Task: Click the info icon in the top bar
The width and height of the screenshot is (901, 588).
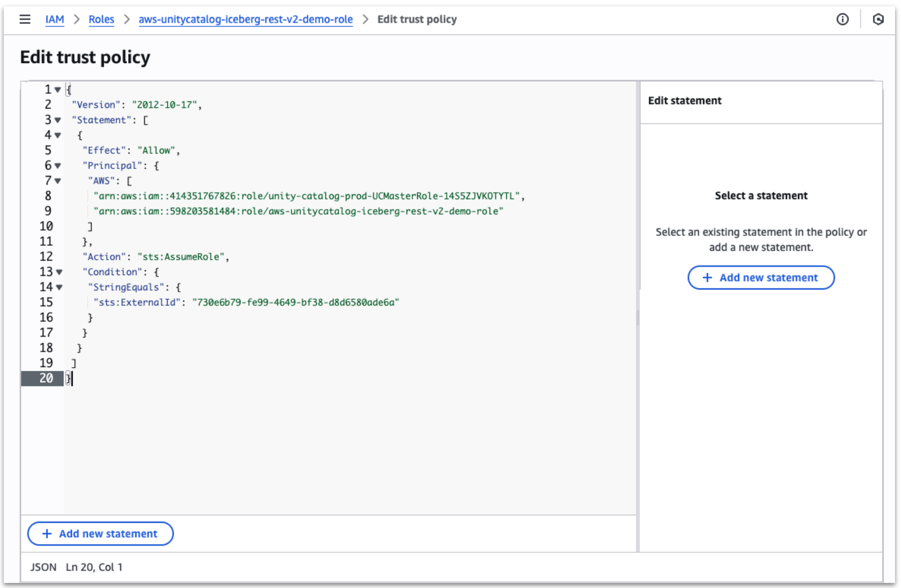Action: (843, 19)
